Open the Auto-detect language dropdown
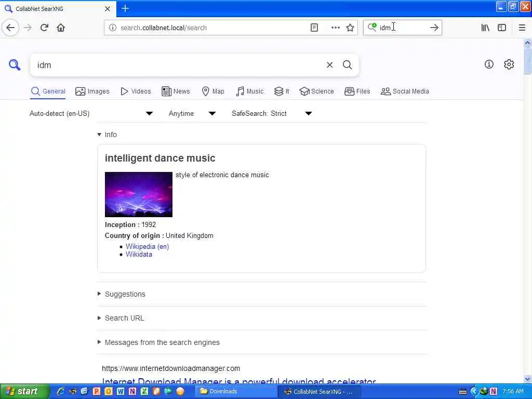 (91, 113)
